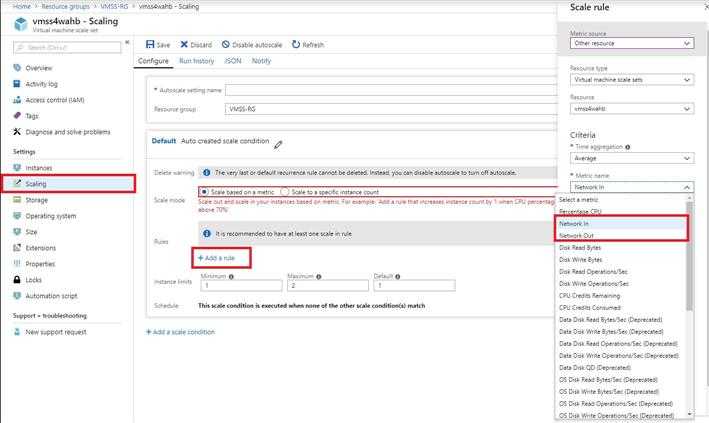Click the Minimum instance limit field
This screenshot has width=709, height=423.
point(241,285)
